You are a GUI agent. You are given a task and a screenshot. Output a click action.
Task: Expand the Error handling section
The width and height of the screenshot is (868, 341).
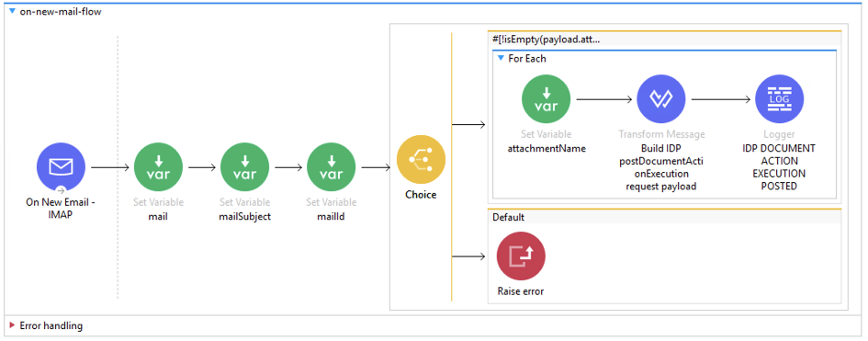[x=12, y=325]
